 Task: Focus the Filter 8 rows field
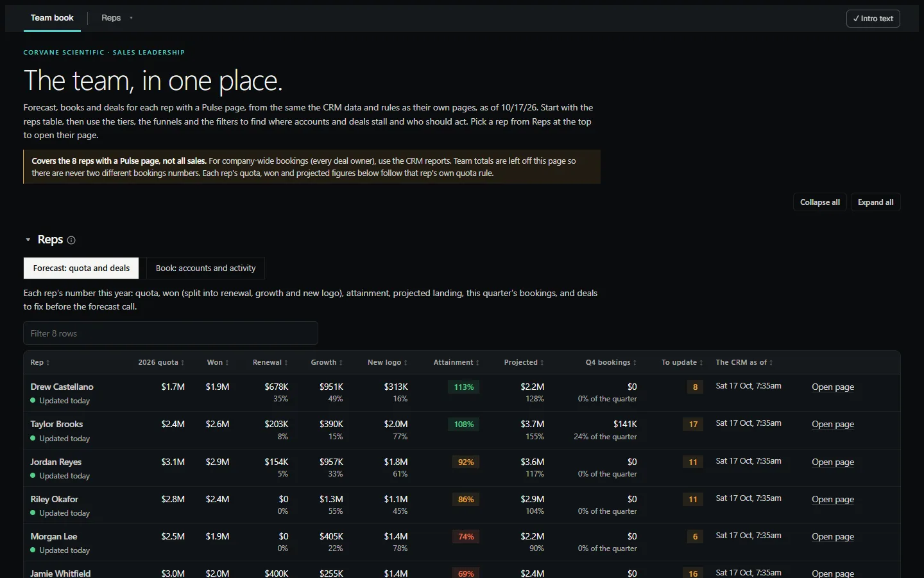[x=171, y=333]
